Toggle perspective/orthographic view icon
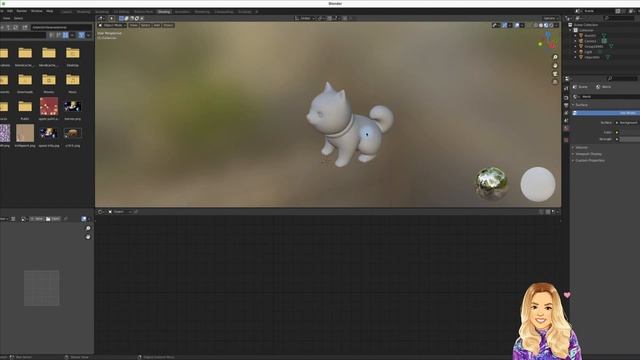The width and height of the screenshot is (640, 360). click(555, 82)
